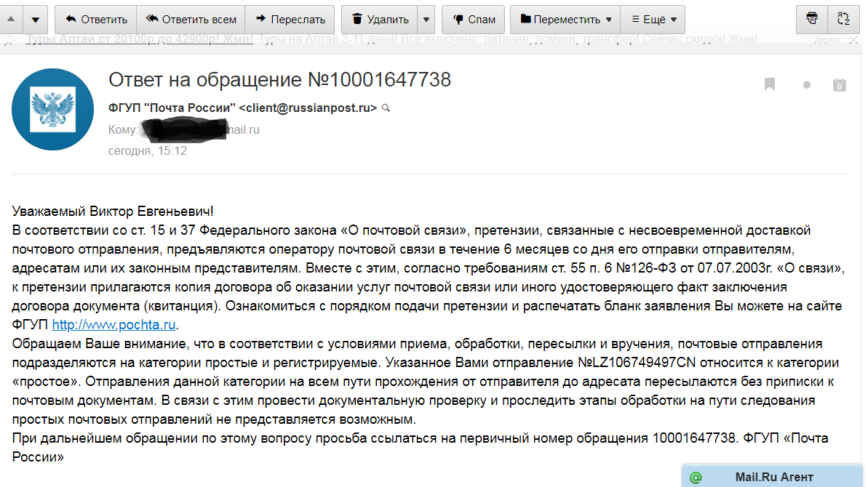Delete the message with Удалить
The image size is (868, 487).
point(380,20)
